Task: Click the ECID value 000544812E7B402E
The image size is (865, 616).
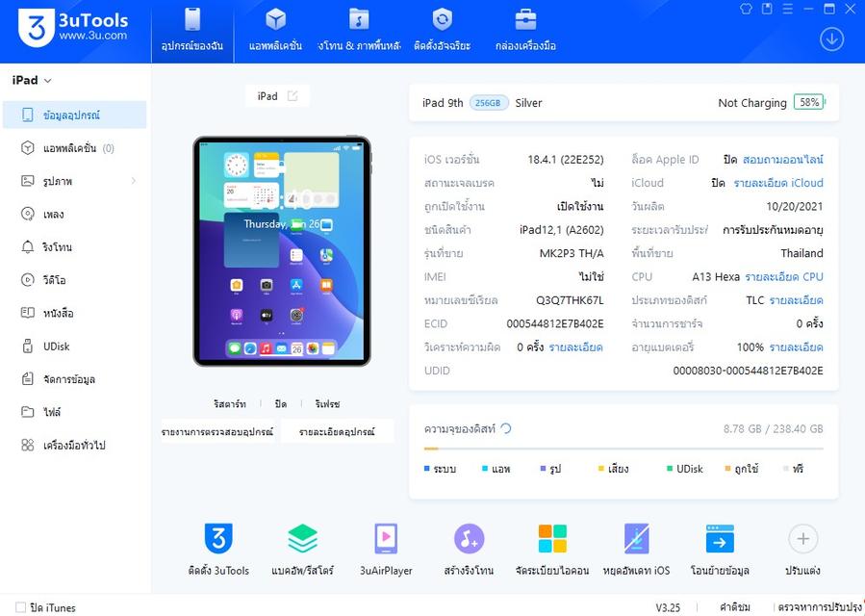Action: click(x=555, y=323)
